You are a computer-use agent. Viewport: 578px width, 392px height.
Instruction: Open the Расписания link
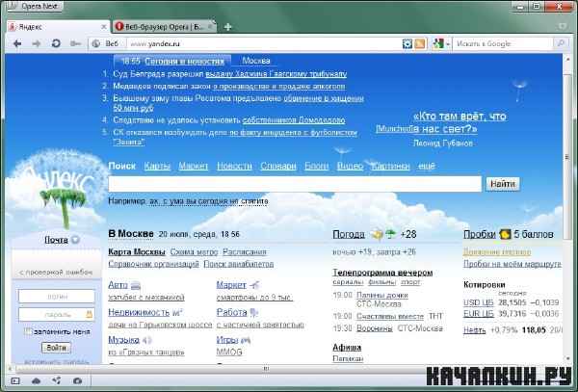[x=245, y=252]
